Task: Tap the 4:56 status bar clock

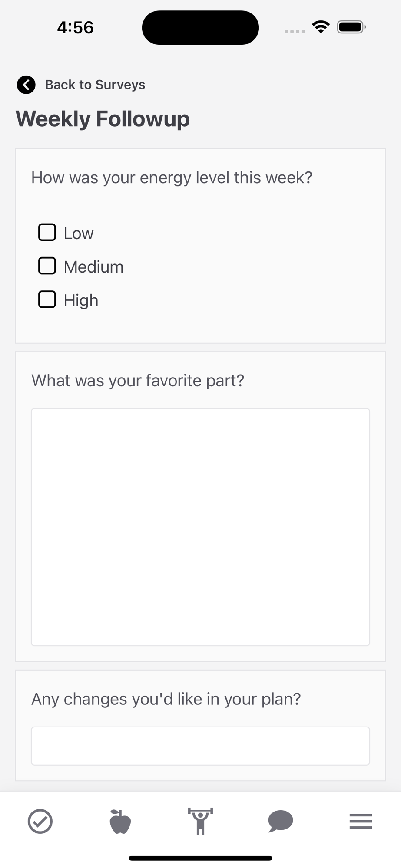Action: (75, 28)
